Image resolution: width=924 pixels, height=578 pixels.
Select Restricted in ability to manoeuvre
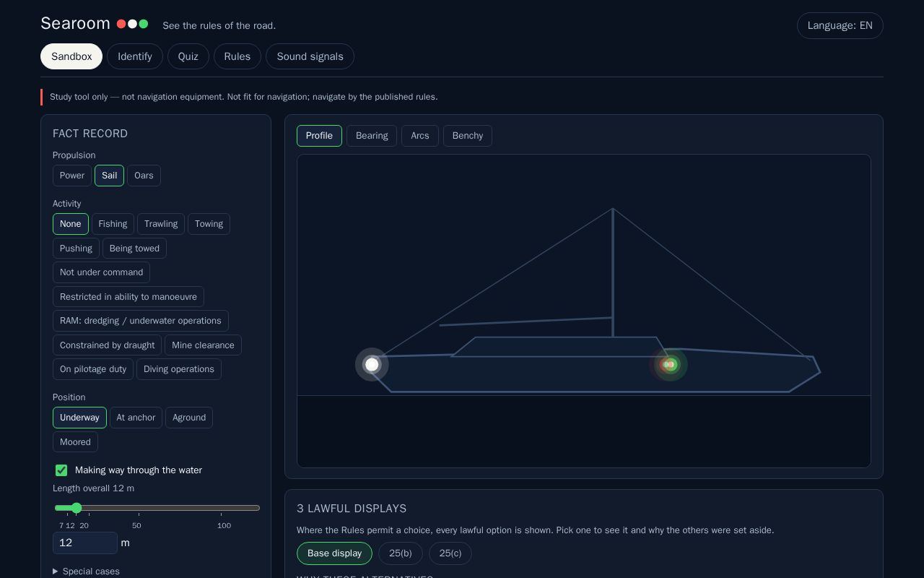point(128,297)
